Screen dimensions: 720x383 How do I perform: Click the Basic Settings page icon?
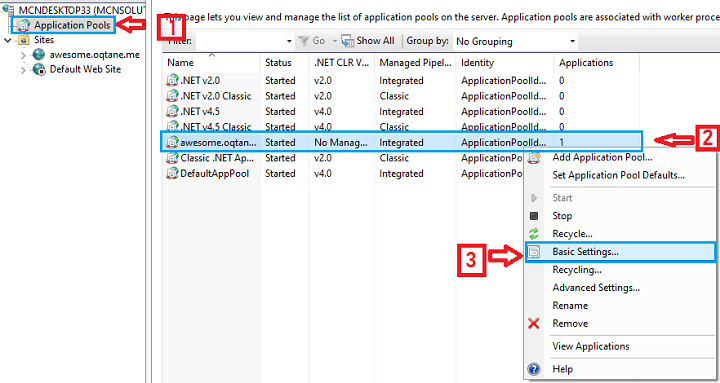pyautogui.click(x=534, y=252)
